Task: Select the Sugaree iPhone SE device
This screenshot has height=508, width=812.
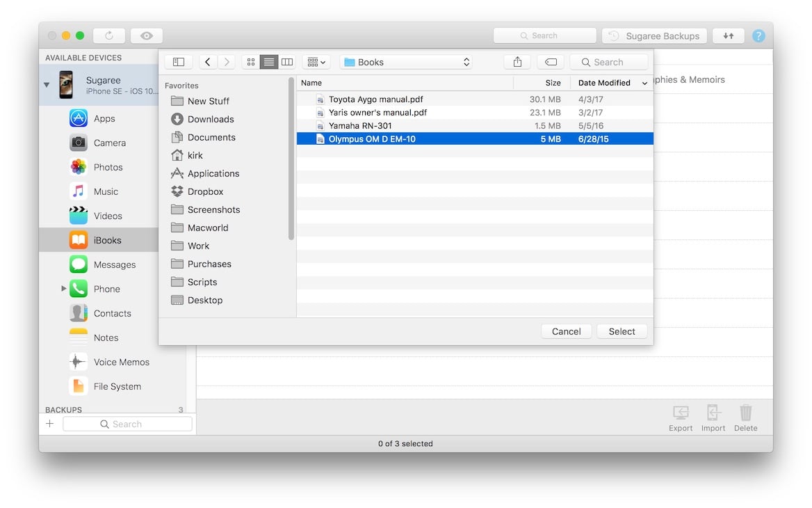Action: coord(99,85)
